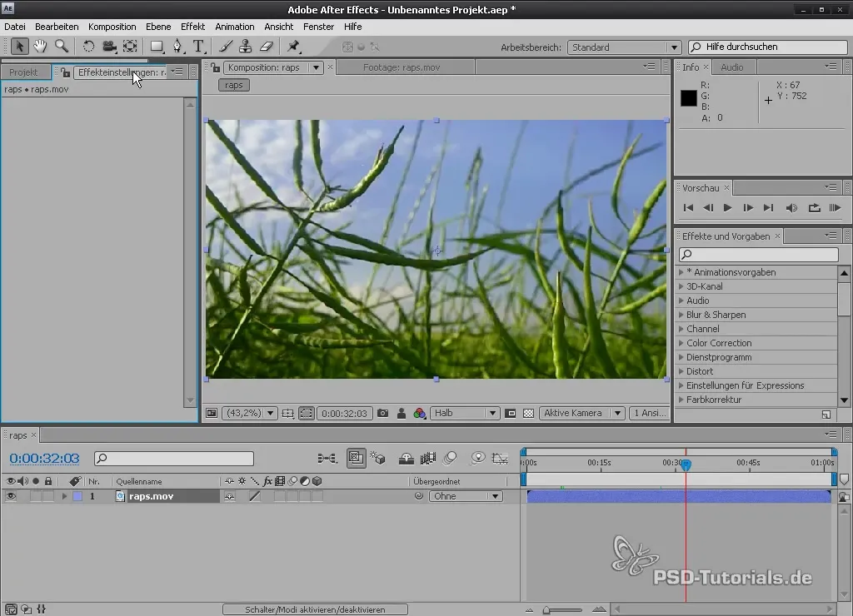Show channel with RGB circles icon
This screenshot has height=616, width=853.
click(420, 413)
